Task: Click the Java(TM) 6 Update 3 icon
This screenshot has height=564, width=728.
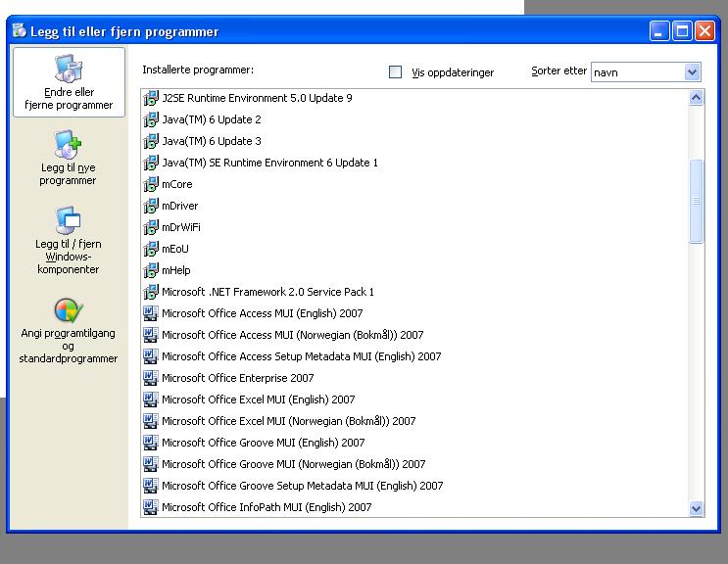Action: [151, 141]
